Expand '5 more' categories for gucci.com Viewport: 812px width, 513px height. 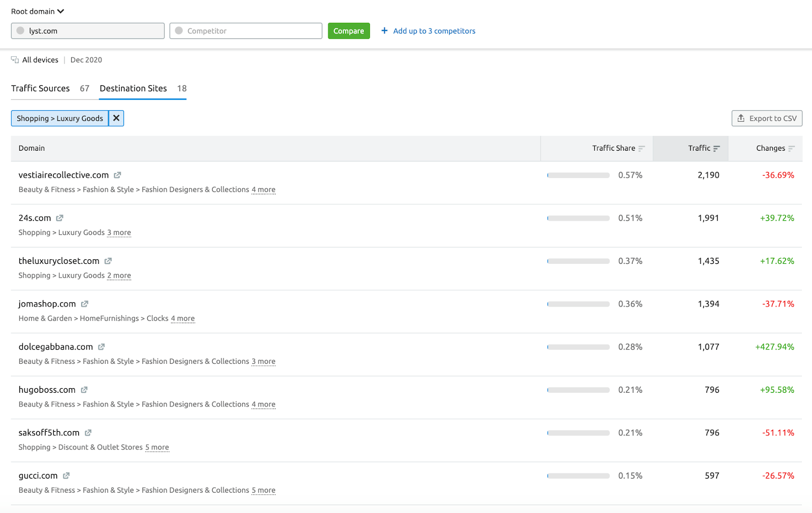(x=263, y=491)
